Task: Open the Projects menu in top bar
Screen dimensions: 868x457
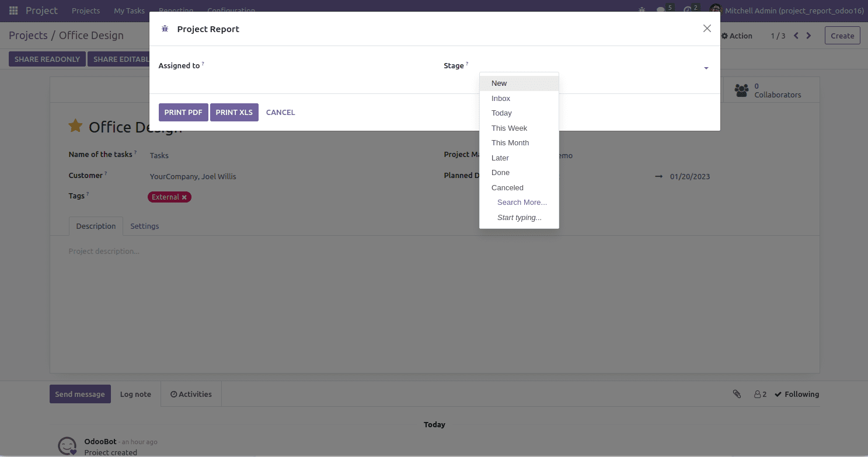Action: click(86, 11)
